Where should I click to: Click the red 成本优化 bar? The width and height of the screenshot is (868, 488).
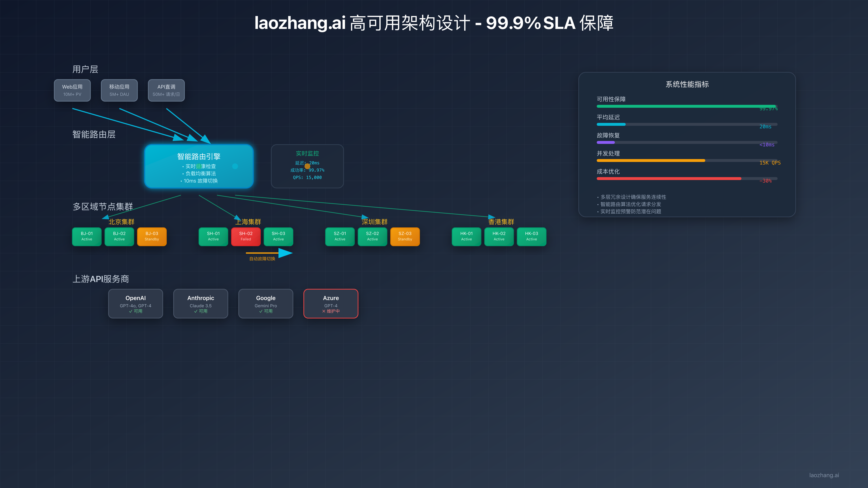coord(669,179)
